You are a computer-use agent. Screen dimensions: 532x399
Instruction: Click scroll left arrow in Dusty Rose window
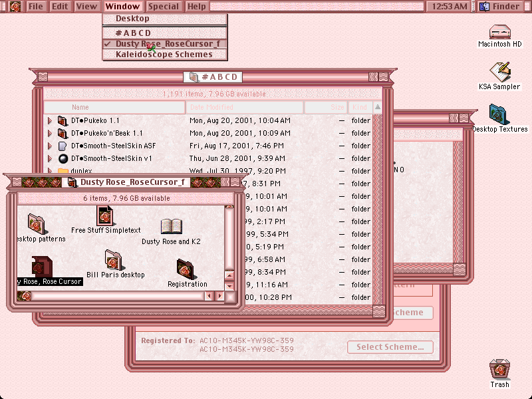coord(209,296)
